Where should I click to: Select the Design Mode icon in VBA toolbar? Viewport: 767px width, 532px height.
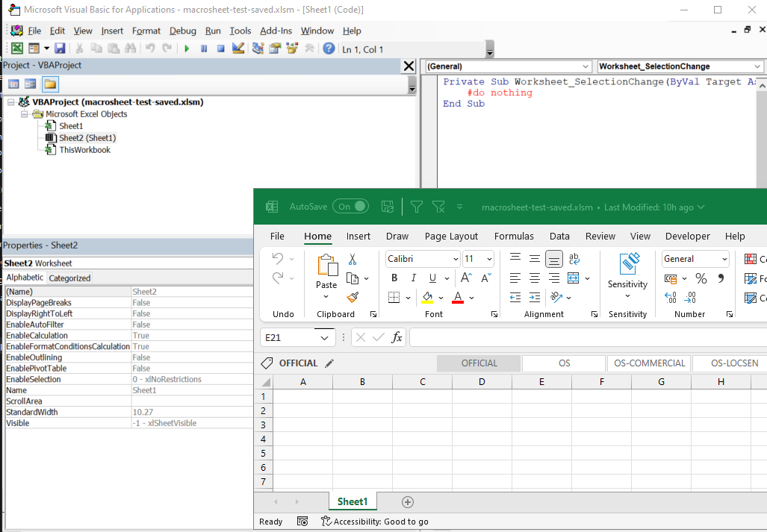coord(237,47)
